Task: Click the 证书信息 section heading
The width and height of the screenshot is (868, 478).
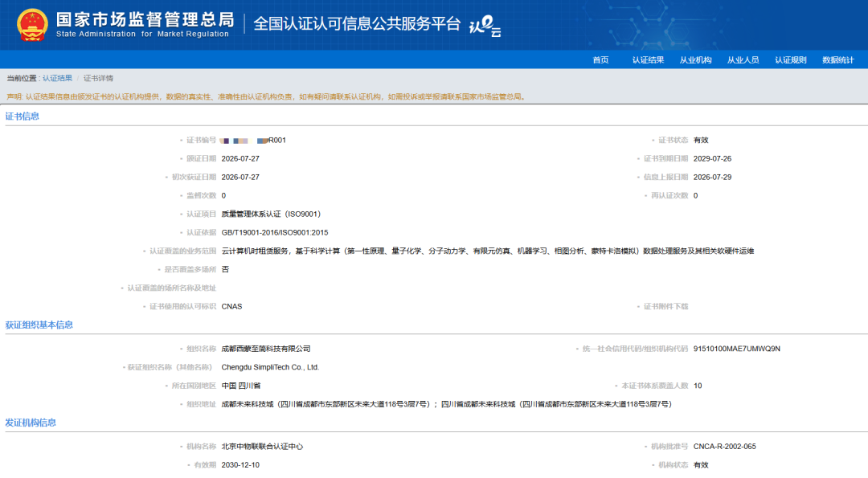Action: tap(23, 116)
